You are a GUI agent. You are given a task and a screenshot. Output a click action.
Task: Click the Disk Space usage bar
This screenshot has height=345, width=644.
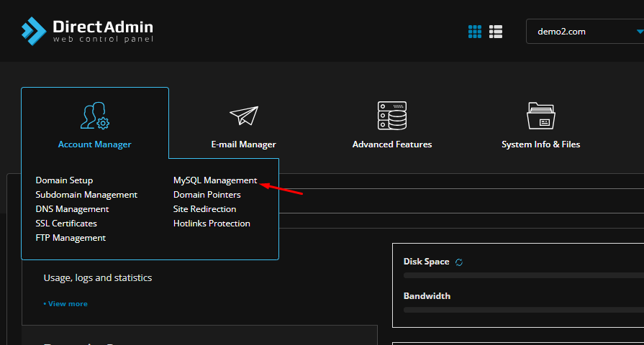pyautogui.click(x=524, y=276)
